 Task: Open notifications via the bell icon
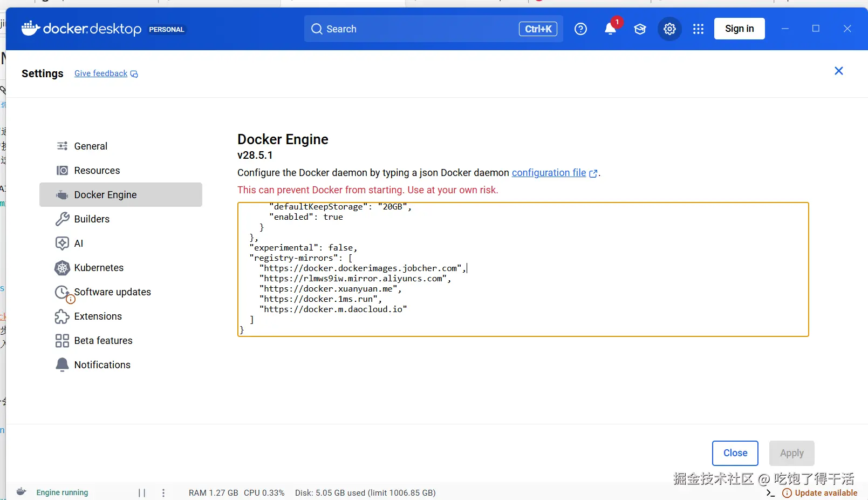tap(610, 29)
